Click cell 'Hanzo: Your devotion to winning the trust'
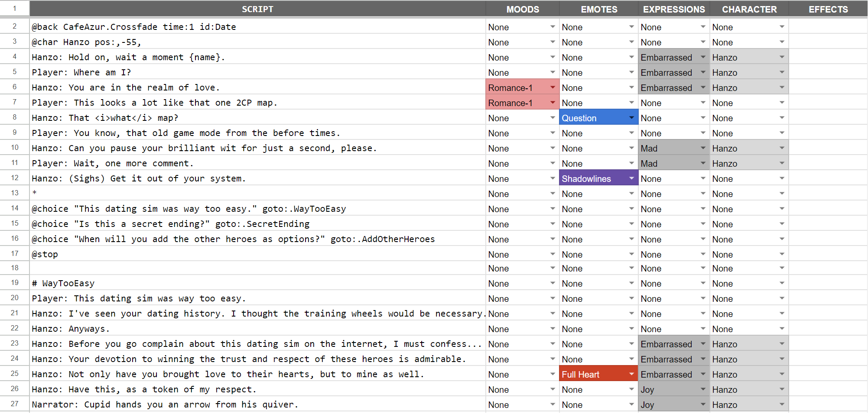 pos(257,359)
